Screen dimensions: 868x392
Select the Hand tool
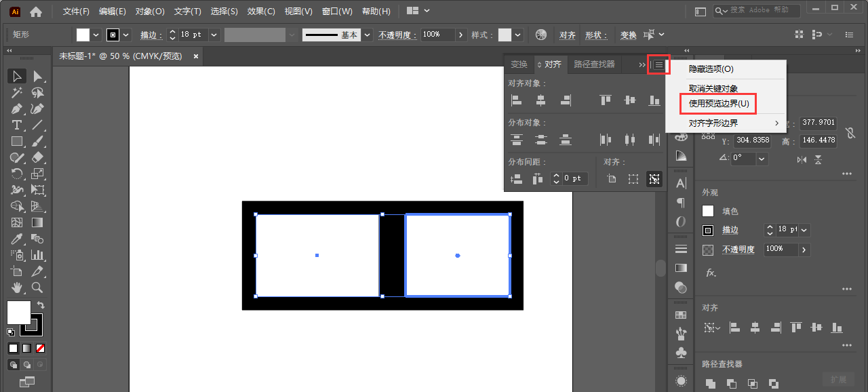tap(17, 288)
